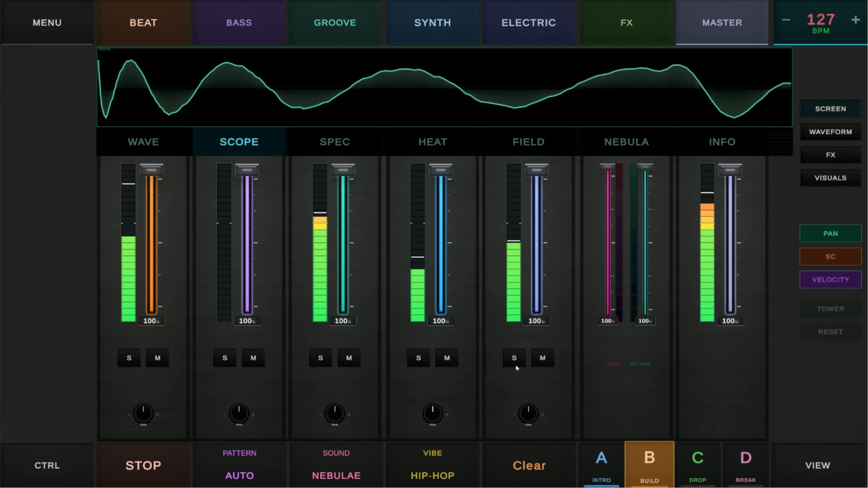Click the teal Groove volume fader handle
The image size is (868, 488).
[x=343, y=170]
